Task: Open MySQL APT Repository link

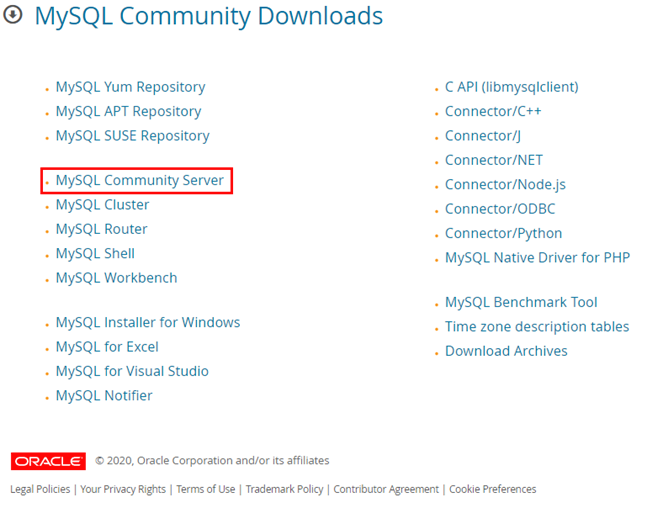Action: [128, 112]
